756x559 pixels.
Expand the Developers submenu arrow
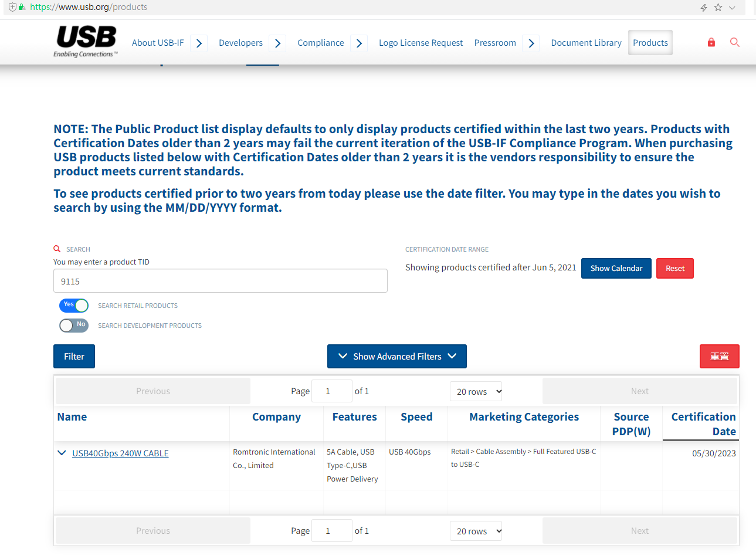coord(277,43)
